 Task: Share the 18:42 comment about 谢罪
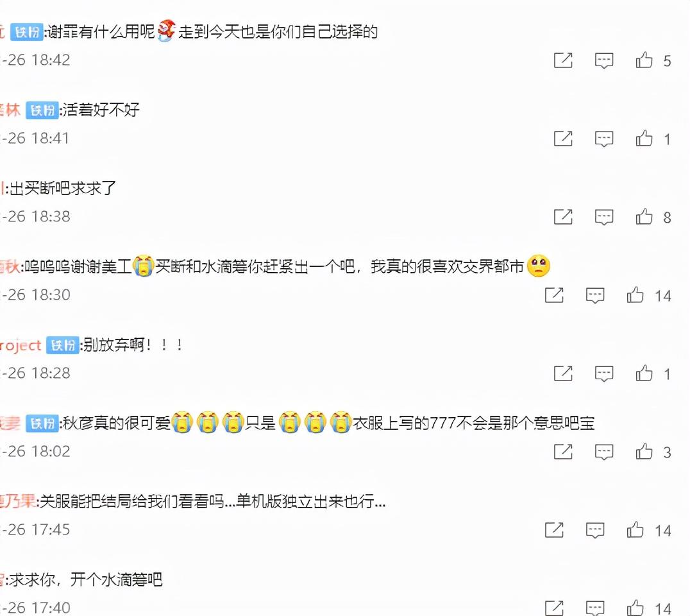click(x=563, y=60)
